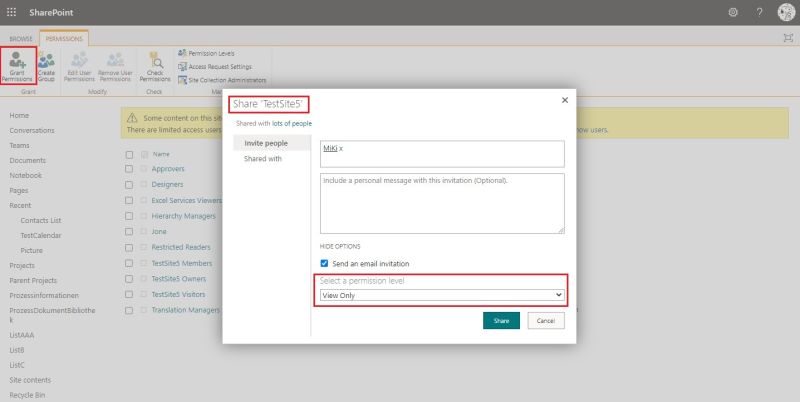800x402 pixels.
Task: Open Parent Projects in left navigation
Action: coord(33,281)
